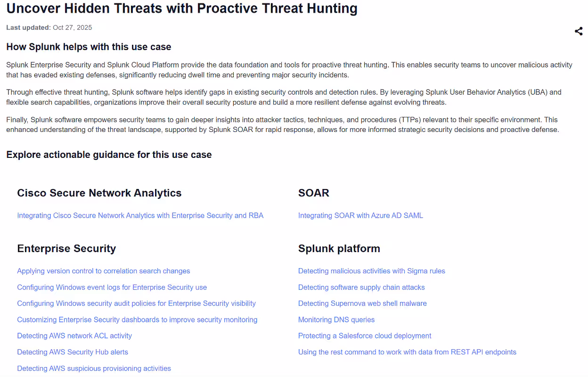588x377 pixels.
Task: Open Configuring Windows event logs link
Action: point(112,287)
